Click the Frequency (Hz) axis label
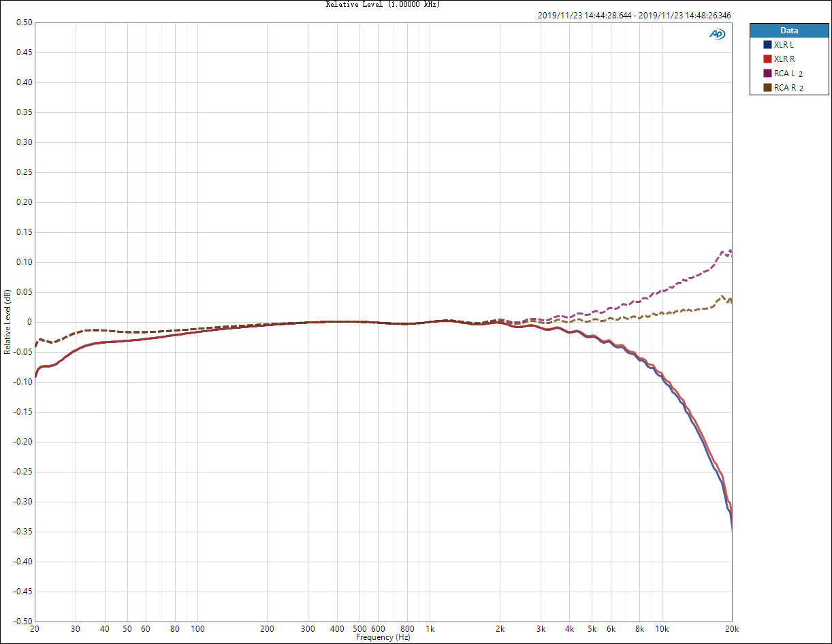832x644 pixels. (x=383, y=638)
